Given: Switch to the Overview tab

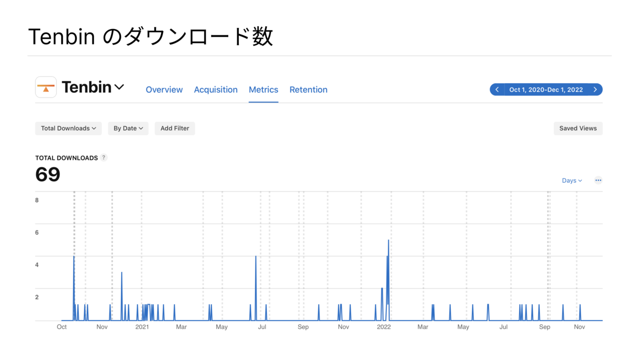Looking at the screenshot, I should [164, 90].
